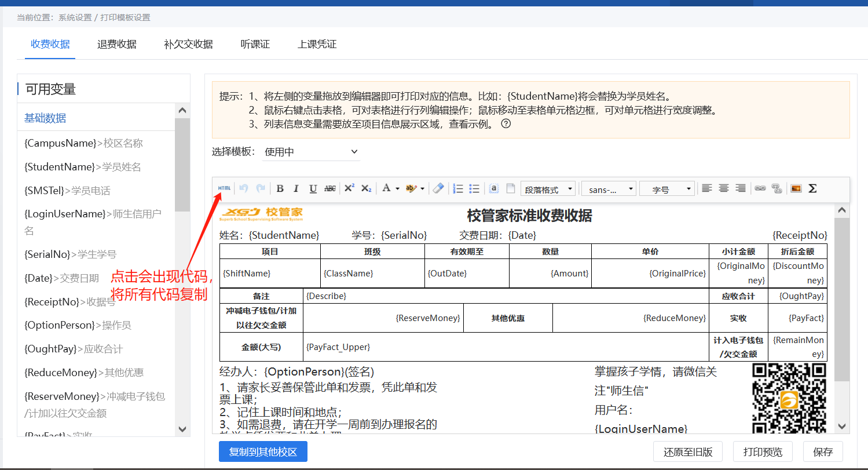The width and height of the screenshot is (868, 470).
Task: Select {LoginUserName} 师生信用户名 variable in list
Action: pyautogui.click(x=93, y=222)
